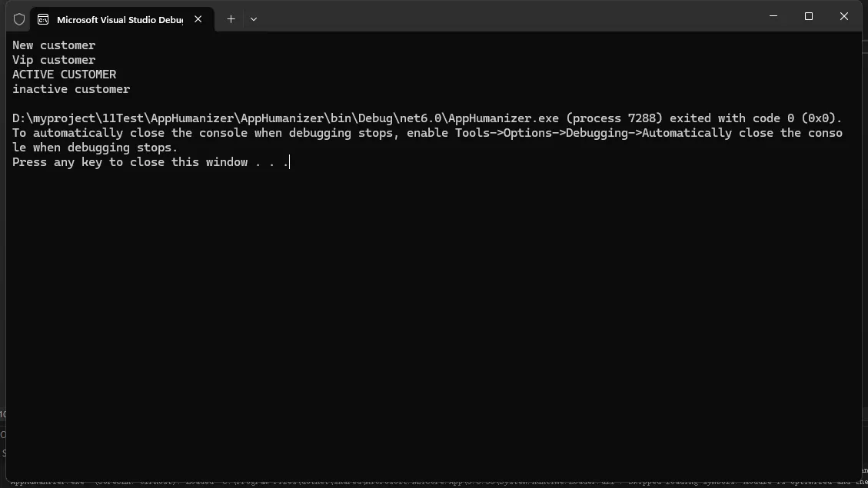Click the console icon on the debug tab
This screenshot has width=868, height=488.
43,19
